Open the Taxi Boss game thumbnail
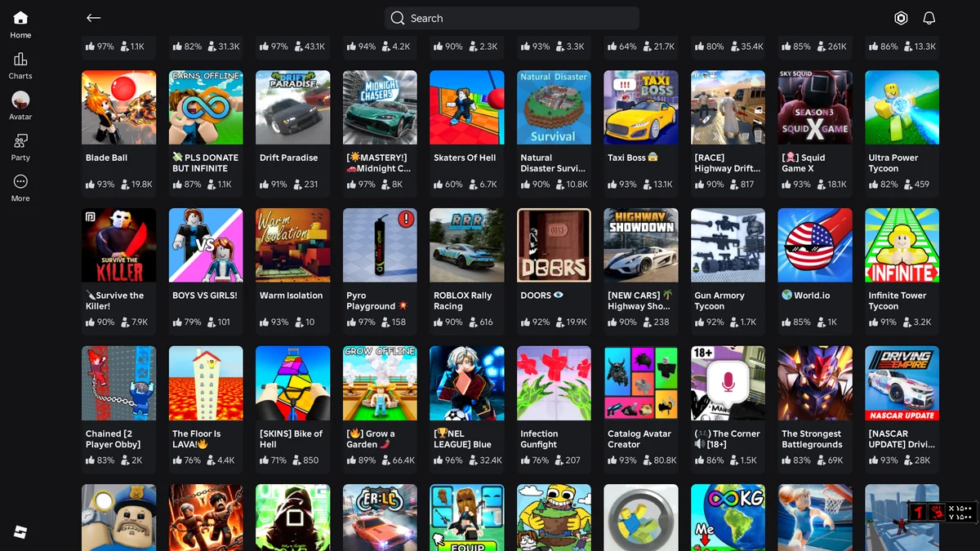Viewport: 980px width, 551px height. tap(641, 108)
